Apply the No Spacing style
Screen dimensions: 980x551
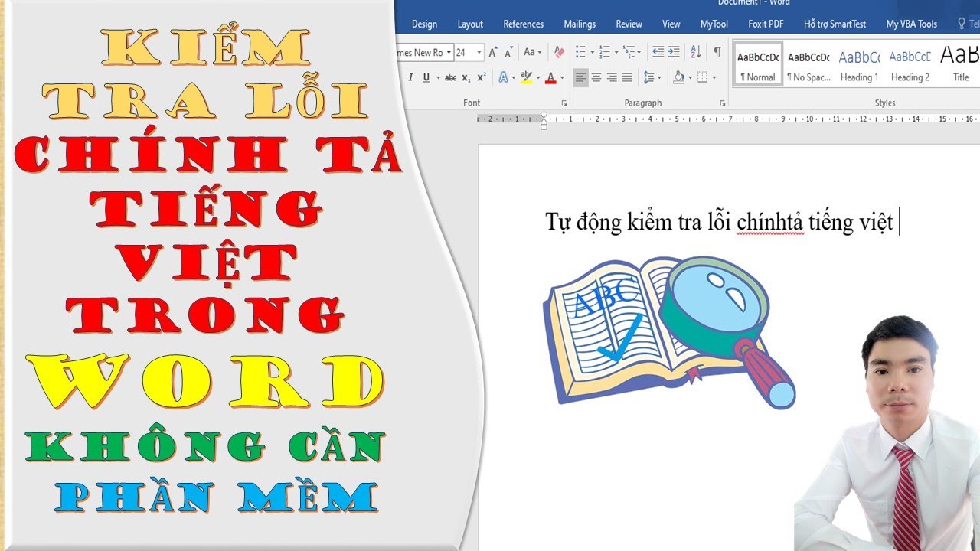pyautogui.click(x=808, y=64)
